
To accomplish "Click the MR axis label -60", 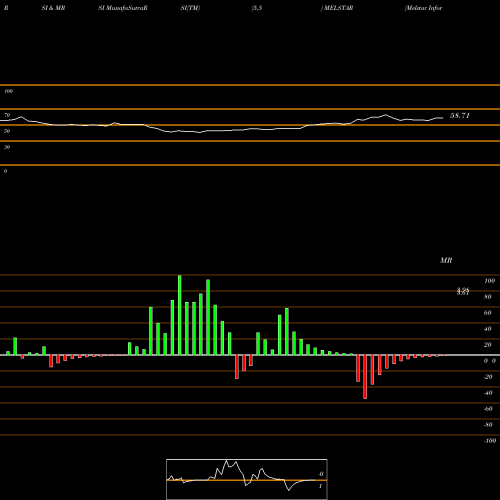I will click(x=488, y=409).
